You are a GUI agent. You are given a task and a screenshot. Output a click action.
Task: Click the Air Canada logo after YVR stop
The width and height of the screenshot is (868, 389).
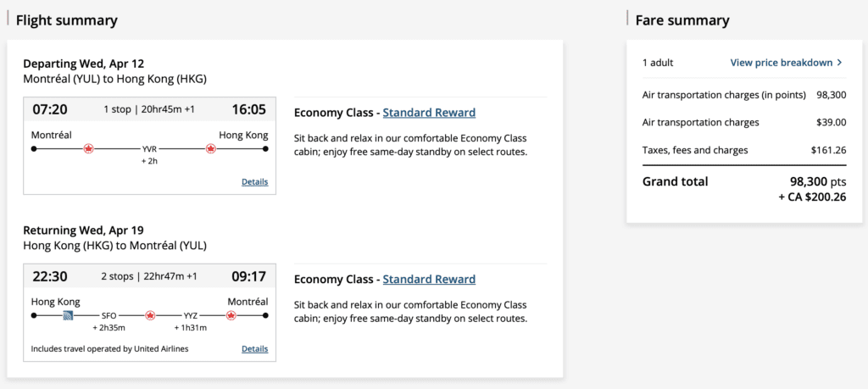click(210, 148)
